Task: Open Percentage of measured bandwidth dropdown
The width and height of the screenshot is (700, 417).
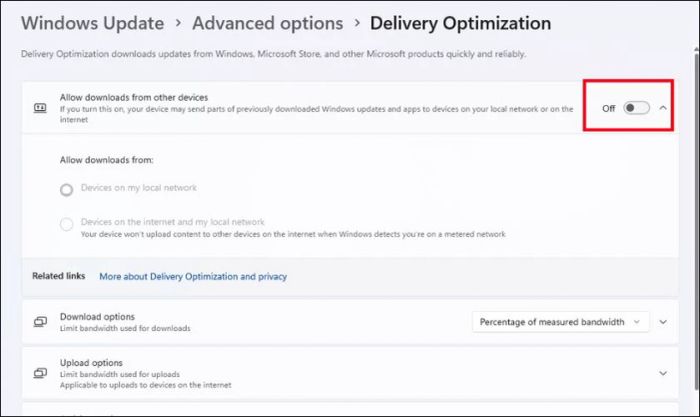Action: point(560,322)
